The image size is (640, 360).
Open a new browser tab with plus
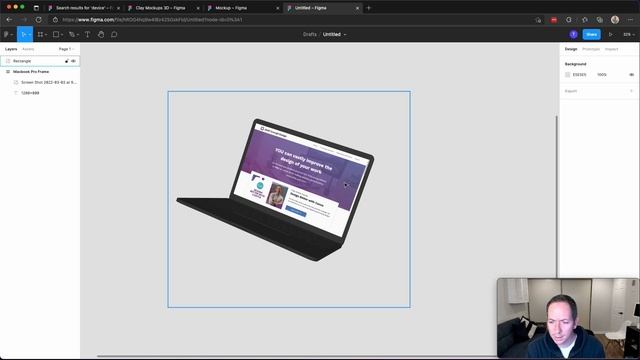tap(369, 8)
